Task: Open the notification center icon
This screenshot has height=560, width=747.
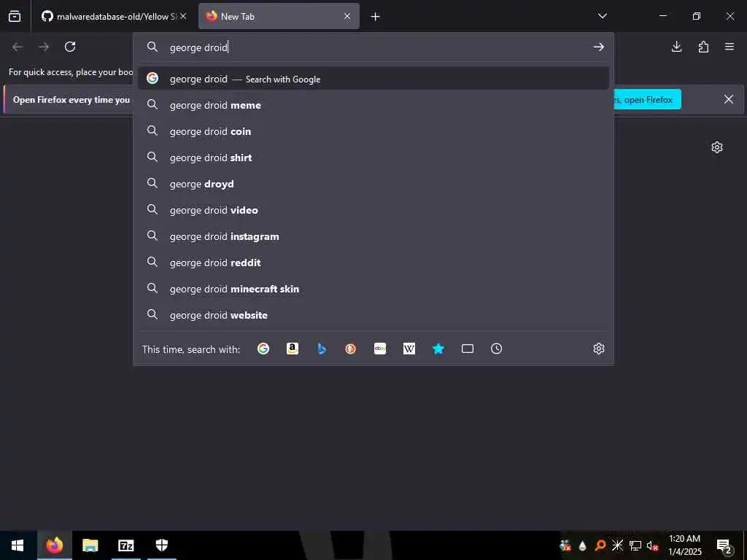Action: [x=724, y=545]
